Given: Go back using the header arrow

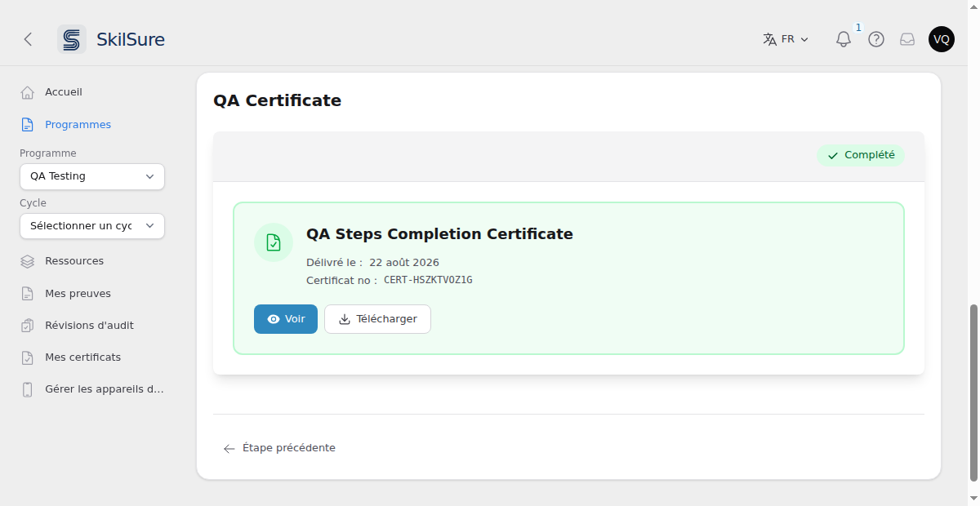Looking at the screenshot, I should (28, 39).
